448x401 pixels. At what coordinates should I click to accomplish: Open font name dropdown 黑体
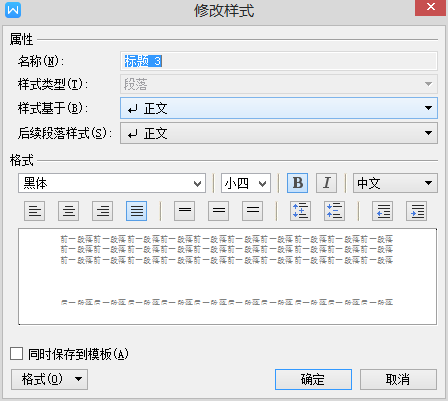(112, 183)
